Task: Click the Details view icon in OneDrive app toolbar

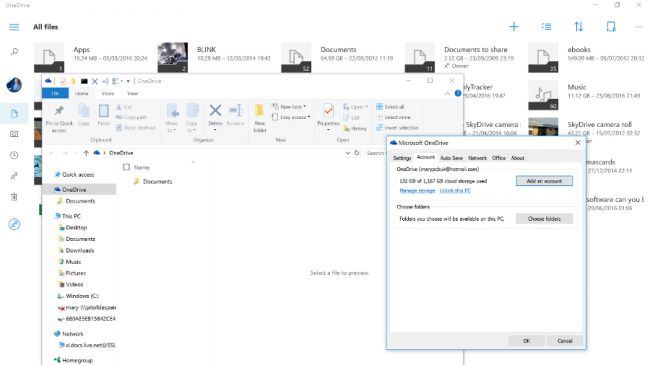Action: click(x=611, y=27)
